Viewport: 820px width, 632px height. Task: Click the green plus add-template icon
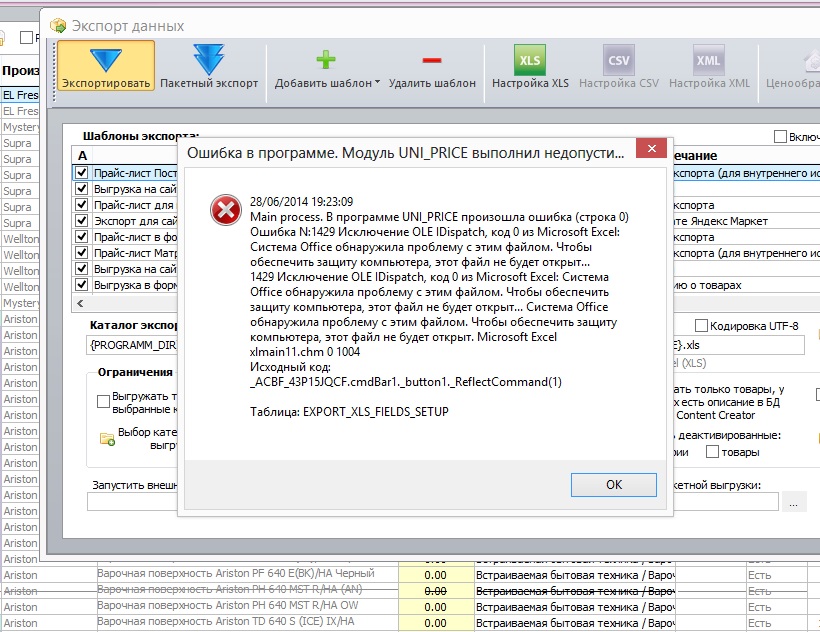tap(325, 60)
